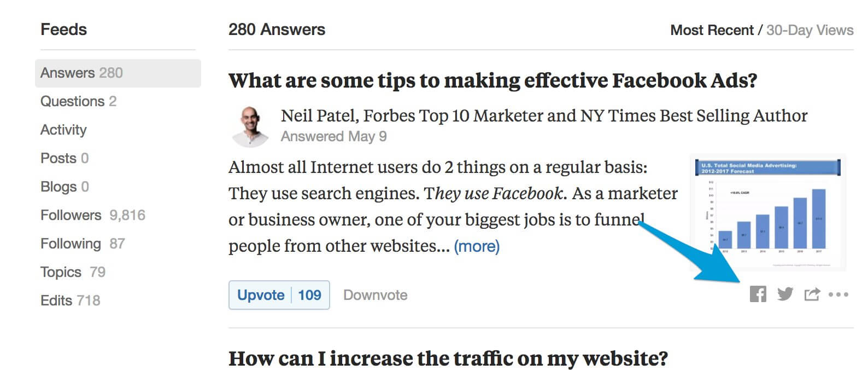Share the answer on Facebook
This screenshot has width=868, height=370.
click(758, 294)
